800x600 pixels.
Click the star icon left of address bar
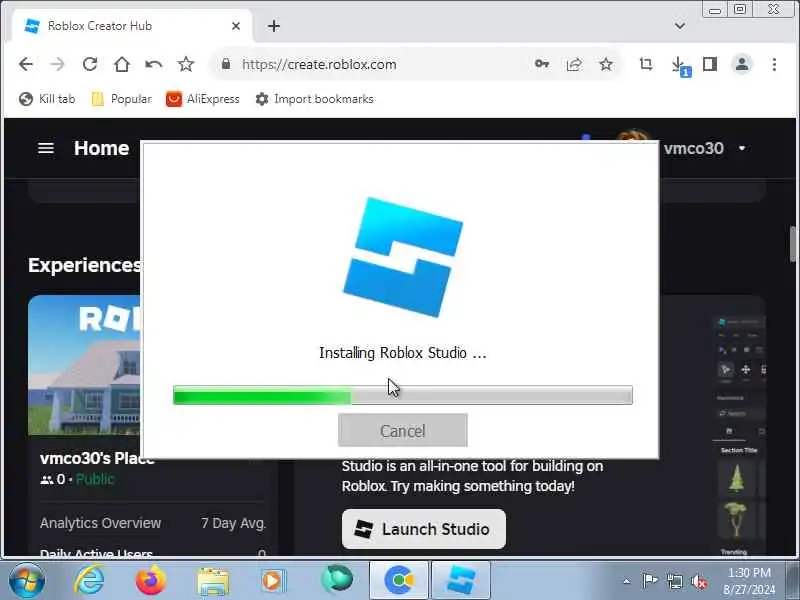[186, 64]
